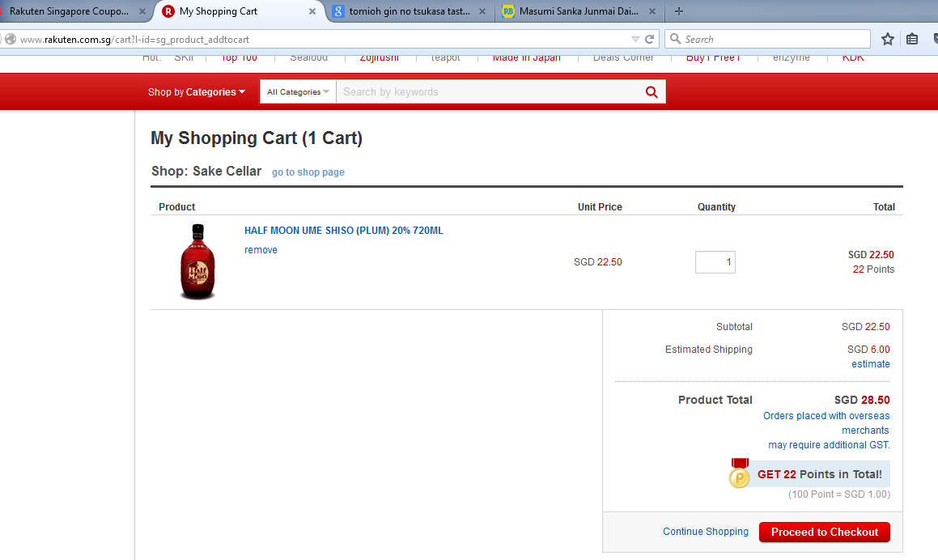Open the overseas merchants GST notice link
Viewport: 938px width, 560px height.
point(827,431)
